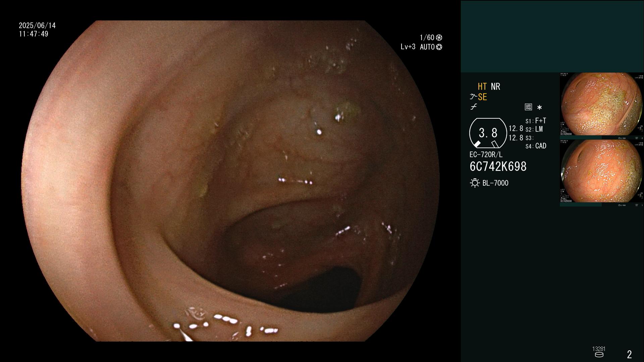This screenshot has height=362, width=644.
Task: Click the image counter 13281
Action: coord(599,349)
